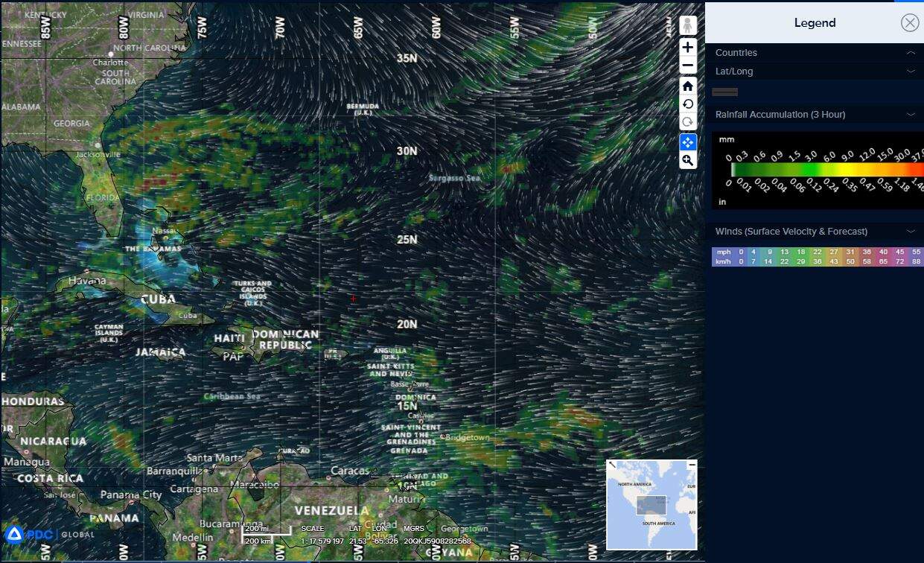Reset map to home extent

point(688,86)
